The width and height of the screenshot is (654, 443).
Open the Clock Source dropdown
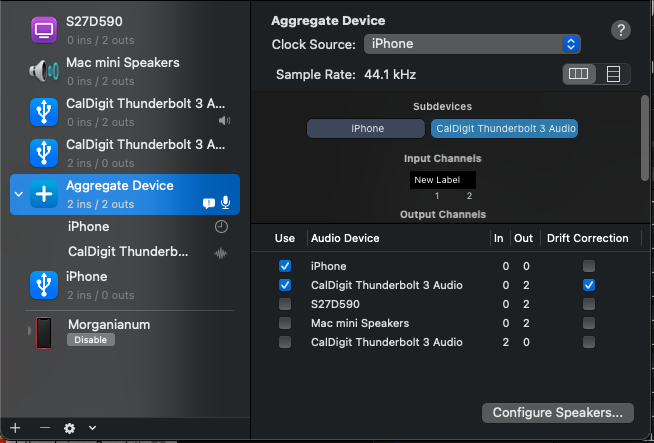click(x=472, y=44)
